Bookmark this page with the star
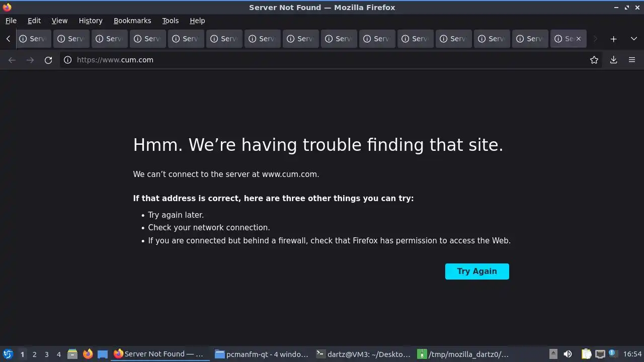Image resolution: width=644 pixels, height=362 pixels. tap(594, 60)
